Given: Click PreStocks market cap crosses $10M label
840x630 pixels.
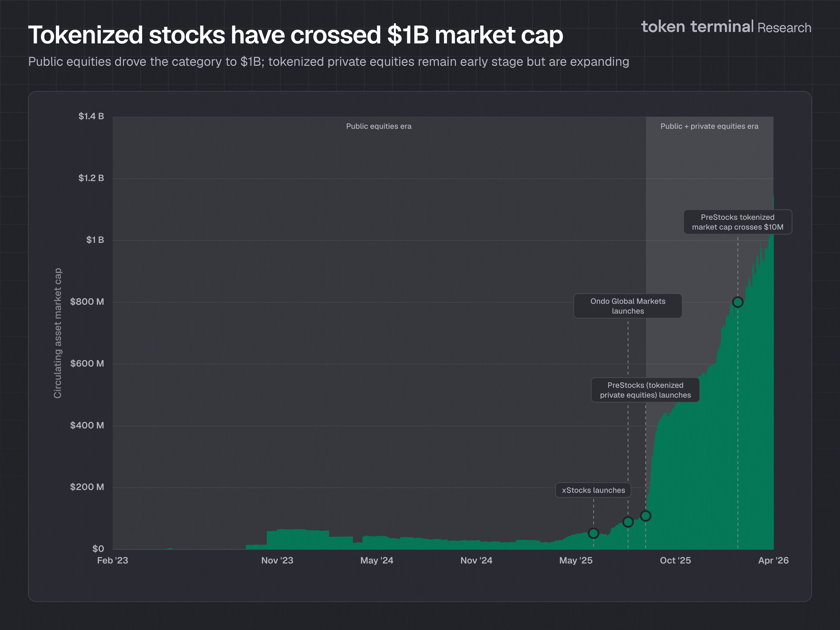Looking at the screenshot, I should (737, 222).
